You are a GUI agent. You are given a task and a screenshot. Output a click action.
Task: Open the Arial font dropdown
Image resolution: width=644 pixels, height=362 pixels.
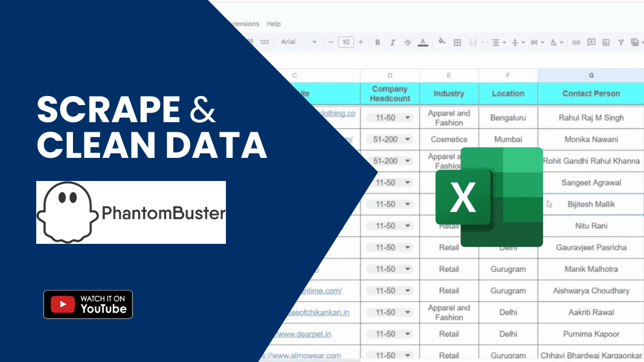[x=299, y=42]
